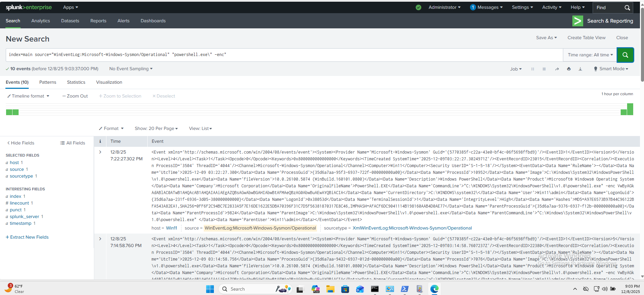Click Extract New Fields link
This screenshot has width=644, height=295.
pyautogui.click(x=27, y=237)
